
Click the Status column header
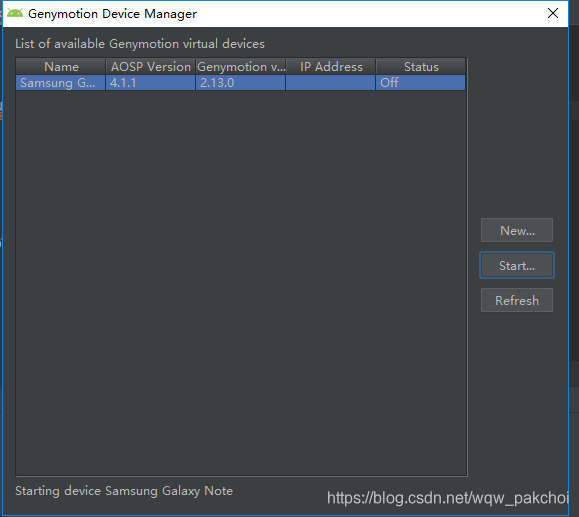[x=421, y=67]
